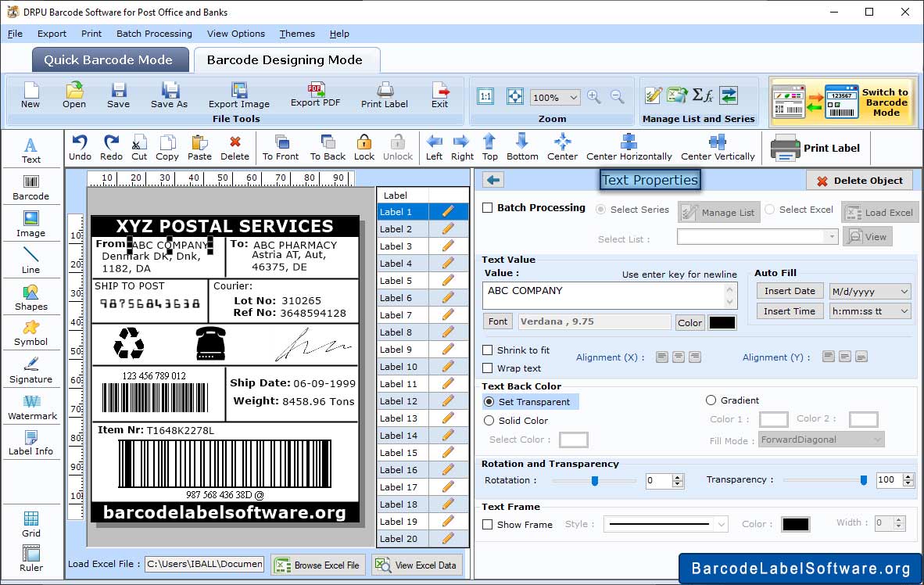The image size is (924, 585).
Task: Click View Excel Data button
Action: tap(417, 565)
